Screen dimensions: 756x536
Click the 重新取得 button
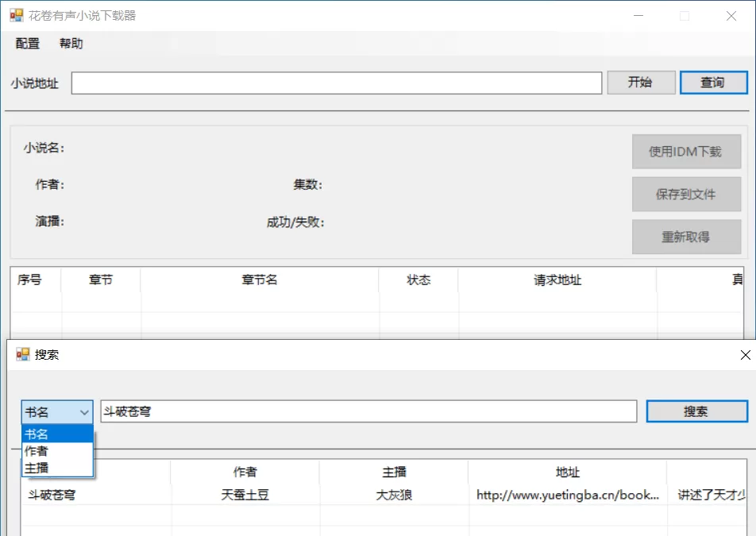(686, 237)
